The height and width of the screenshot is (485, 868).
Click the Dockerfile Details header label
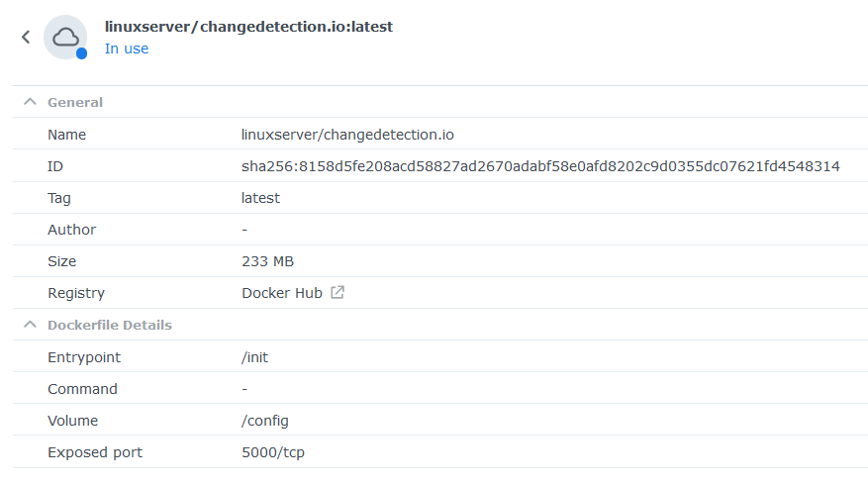pos(110,325)
